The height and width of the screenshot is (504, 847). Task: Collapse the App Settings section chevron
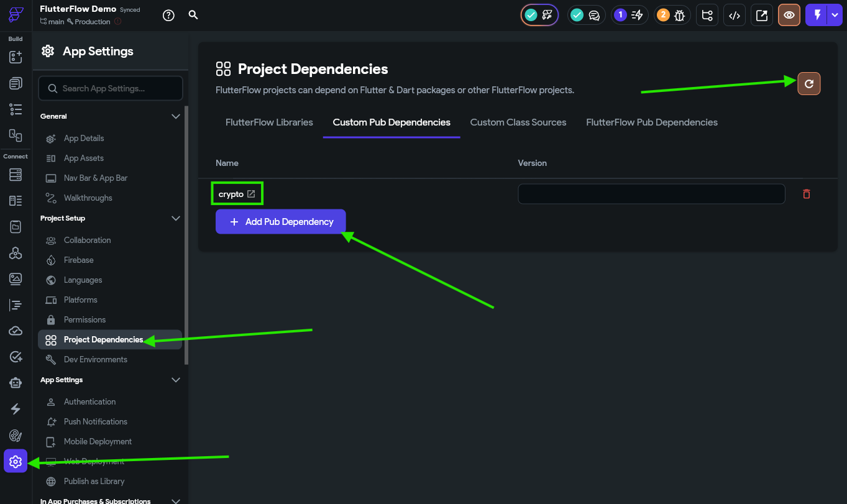coord(176,380)
